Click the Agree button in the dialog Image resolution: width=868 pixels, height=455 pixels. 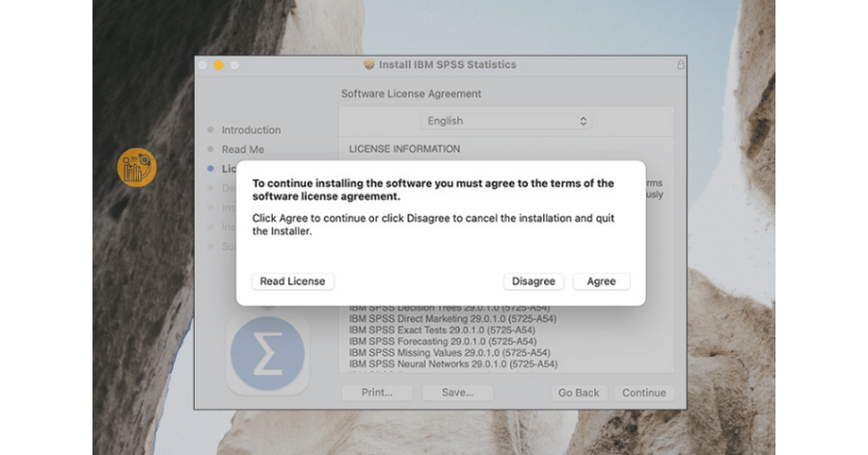click(601, 281)
